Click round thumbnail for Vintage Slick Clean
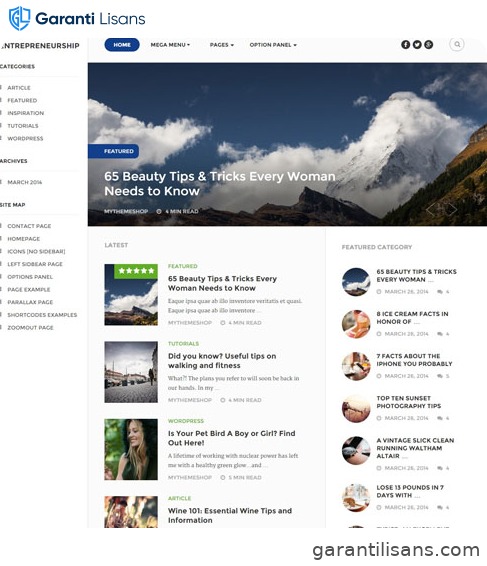The height and width of the screenshot is (566, 487). pyautogui.click(x=356, y=450)
